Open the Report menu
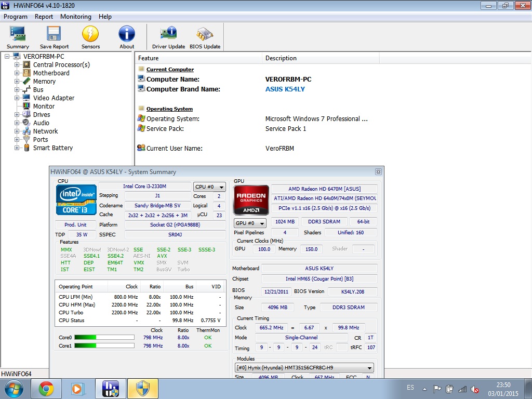Viewport: 532px width, 399px height. tap(44, 17)
